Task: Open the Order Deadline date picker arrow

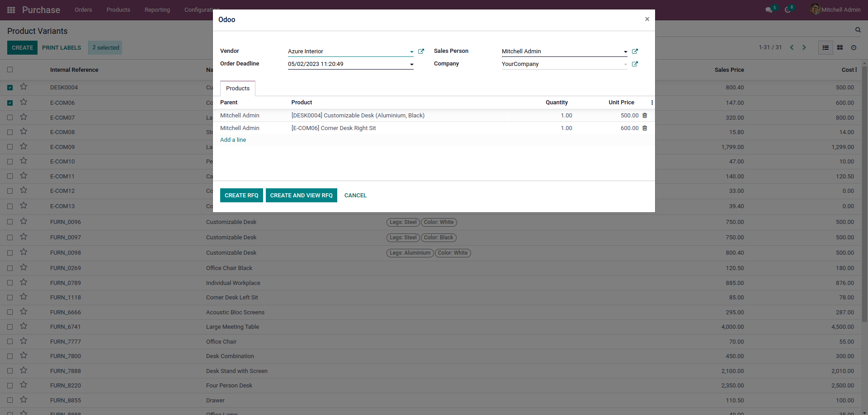Action: (411, 65)
